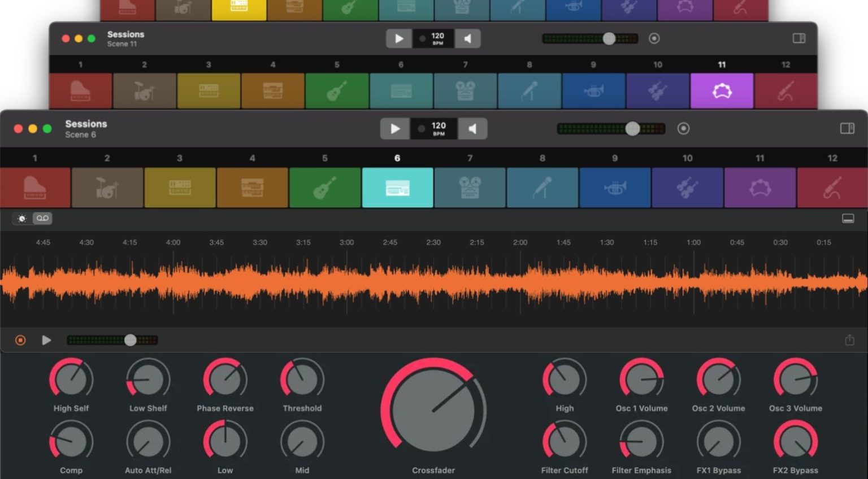Select the piano track in Scene 6 row
The height and width of the screenshot is (479, 868).
35,188
